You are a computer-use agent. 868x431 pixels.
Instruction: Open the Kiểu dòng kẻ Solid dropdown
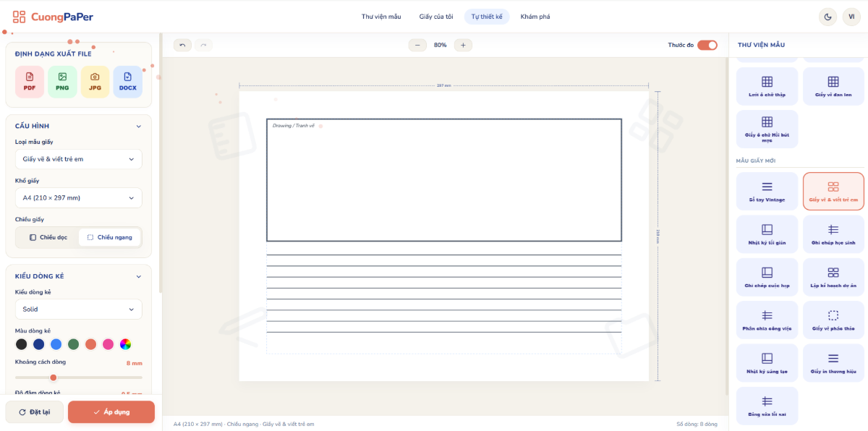[78, 310]
